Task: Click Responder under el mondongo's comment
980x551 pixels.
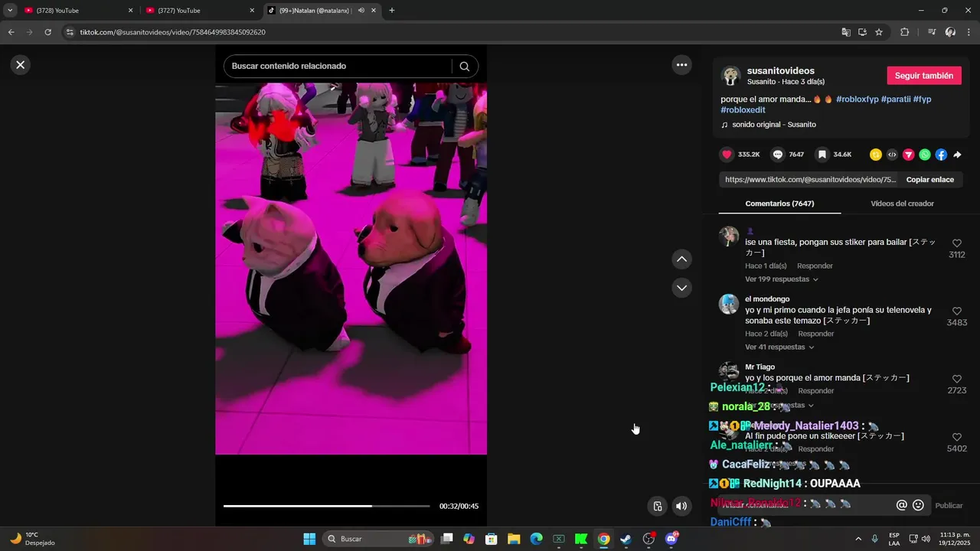Action: pyautogui.click(x=815, y=334)
